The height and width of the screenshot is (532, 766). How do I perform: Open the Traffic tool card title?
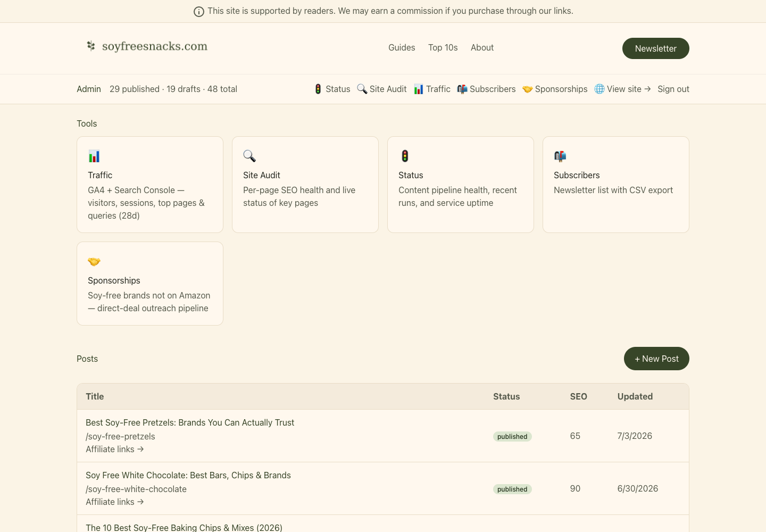point(100,175)
